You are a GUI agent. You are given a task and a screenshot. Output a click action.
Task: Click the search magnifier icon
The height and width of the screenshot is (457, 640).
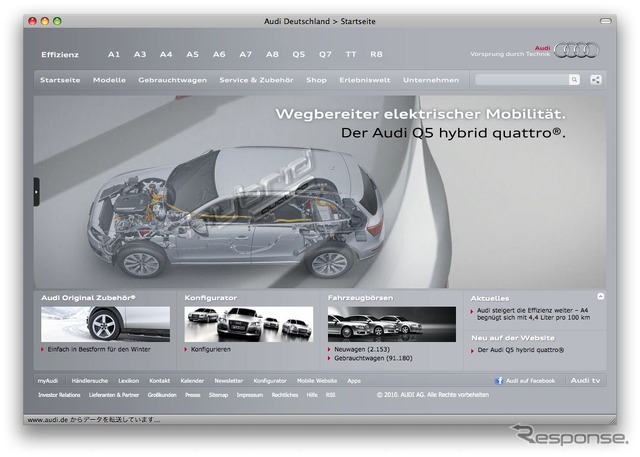(x=574, y=80)
